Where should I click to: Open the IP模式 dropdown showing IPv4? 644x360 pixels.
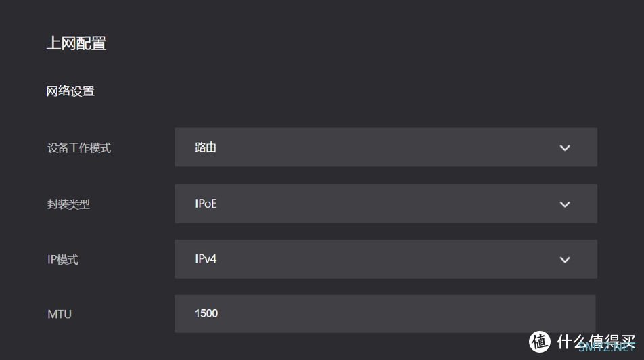[x=386, y=259]
